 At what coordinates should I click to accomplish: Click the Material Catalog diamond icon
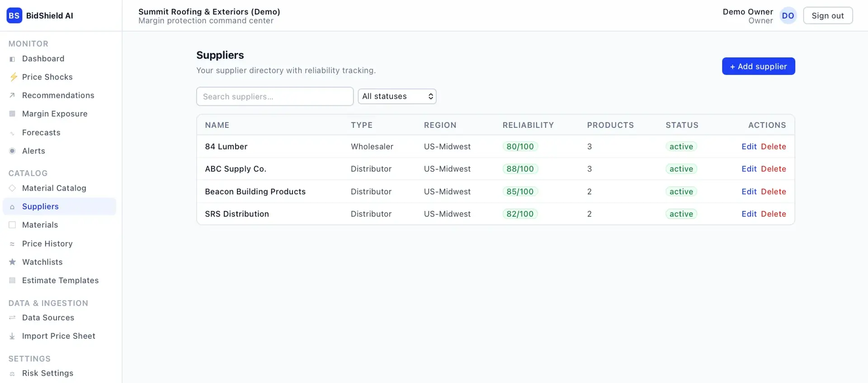(12, 188)
